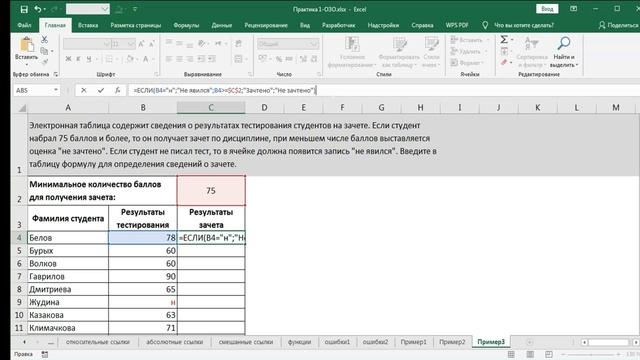
Task: Adjust the zoom slider in status bar
Action: coord(591,354)
